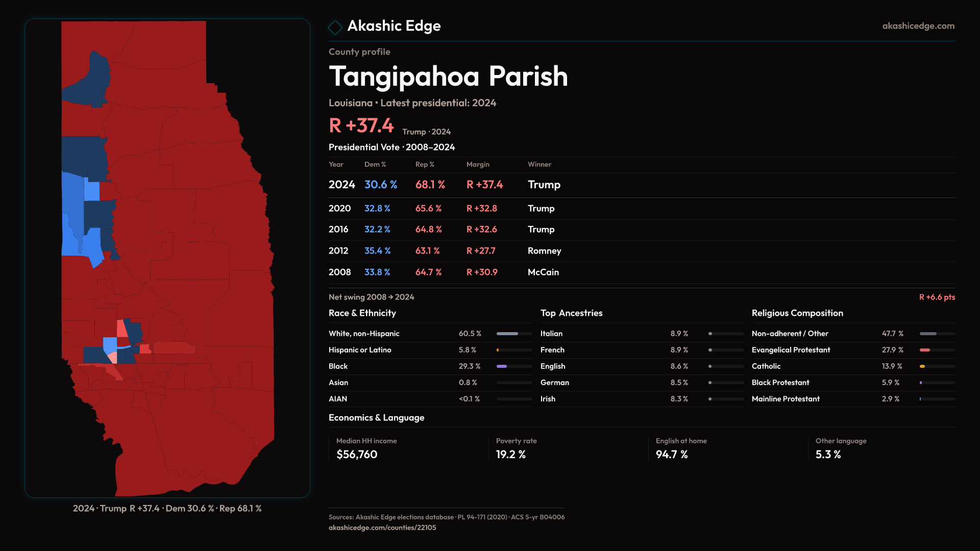Screen dimensions: 980x551
Task: Click the R +6.6 pts net swing value
Action: coord(936,297)
